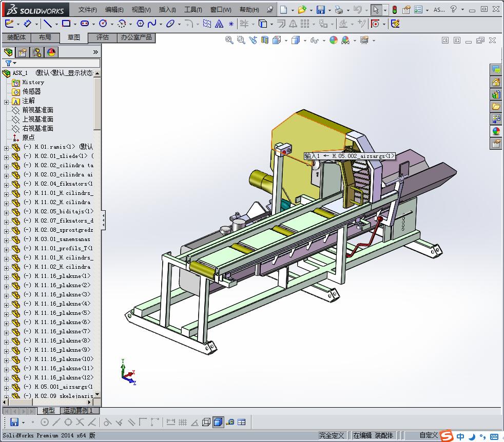Expand the 注解 annotations folder

(x=7, y=102)
